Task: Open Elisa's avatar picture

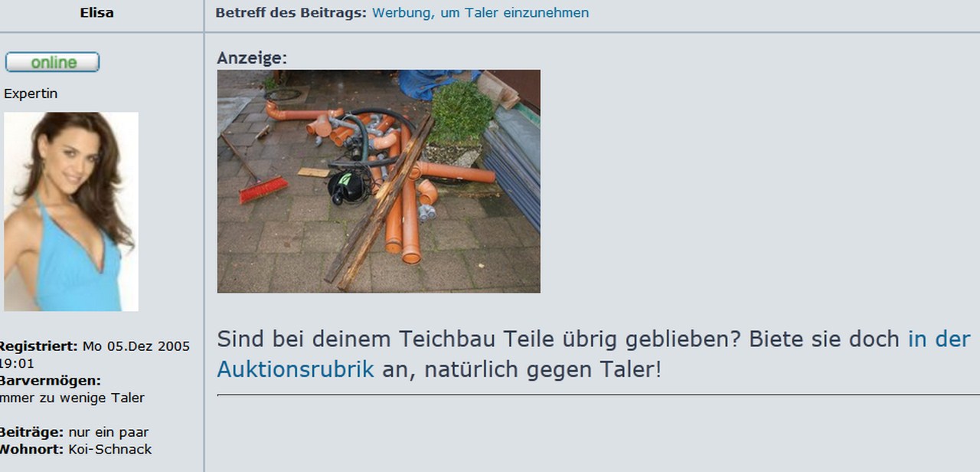Action: point(71,211)
